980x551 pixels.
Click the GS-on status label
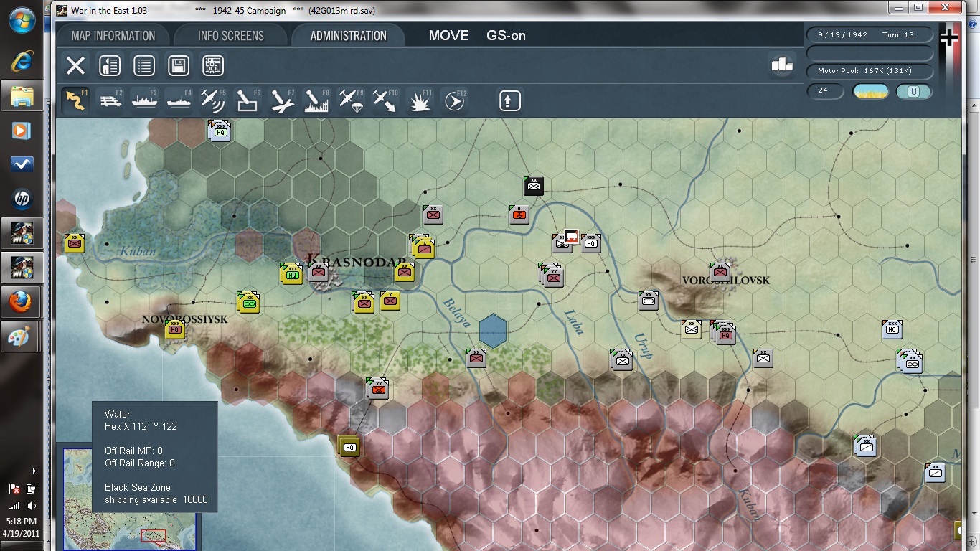tap(506, 36)
